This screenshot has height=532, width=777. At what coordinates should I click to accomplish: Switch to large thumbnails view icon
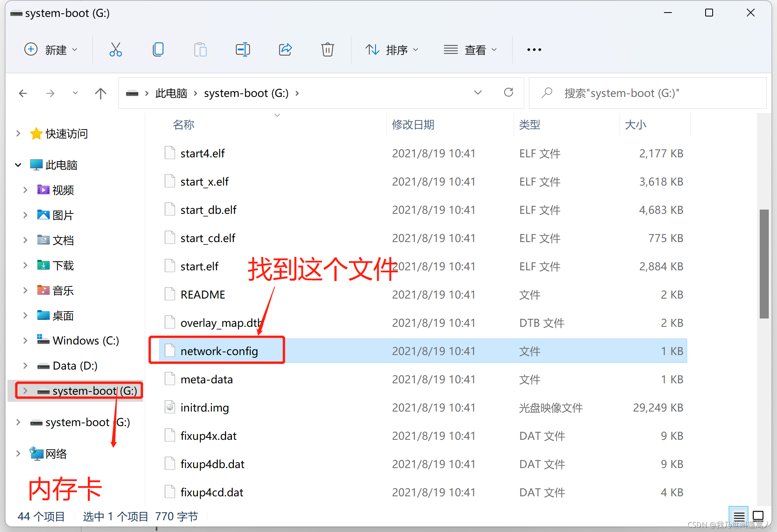[x=758, y=516]
